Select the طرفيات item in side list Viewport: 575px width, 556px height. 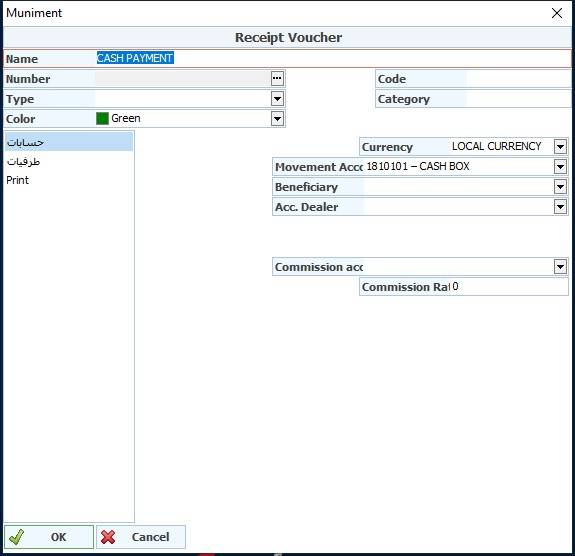pos(69,161)
